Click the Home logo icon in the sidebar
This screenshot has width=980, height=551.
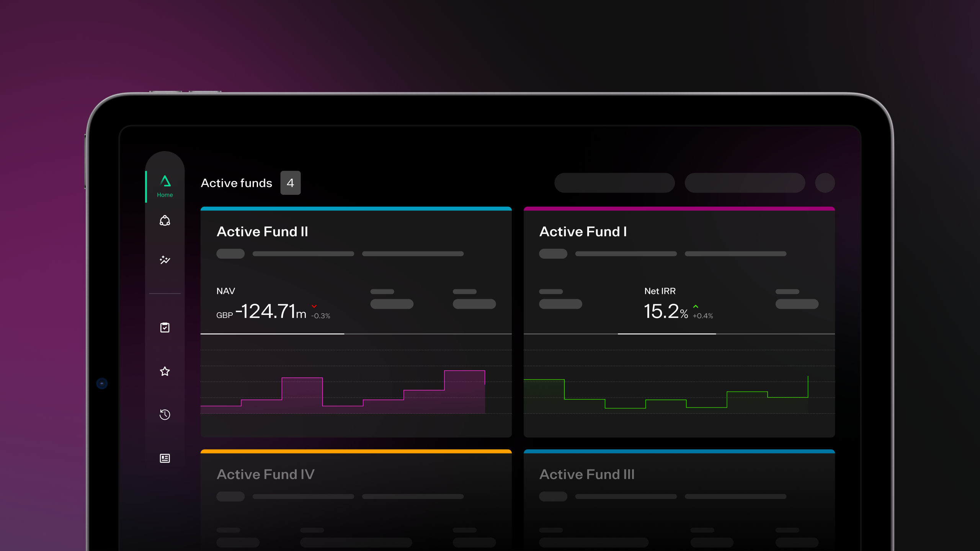click(165, 181)
